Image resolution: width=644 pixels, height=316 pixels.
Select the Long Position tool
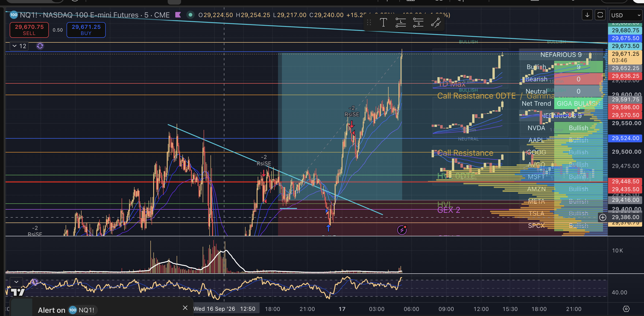point(401,23)
